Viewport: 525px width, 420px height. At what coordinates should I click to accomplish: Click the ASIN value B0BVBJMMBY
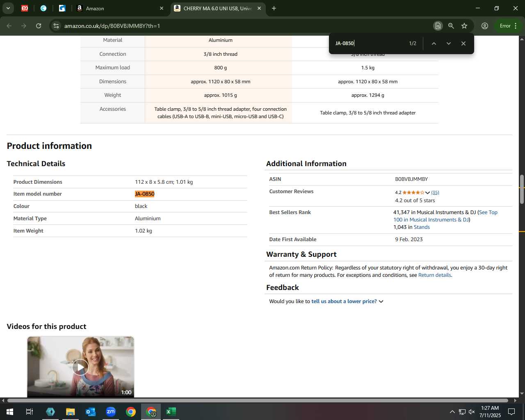(x=411, y=179)
